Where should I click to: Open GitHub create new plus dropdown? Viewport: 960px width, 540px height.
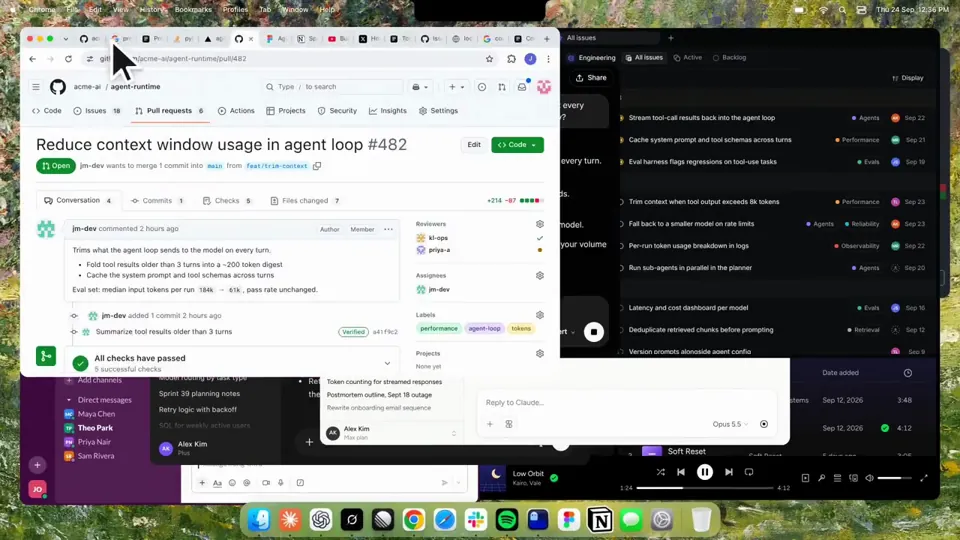pyautogui.click(x=457, y=87)
